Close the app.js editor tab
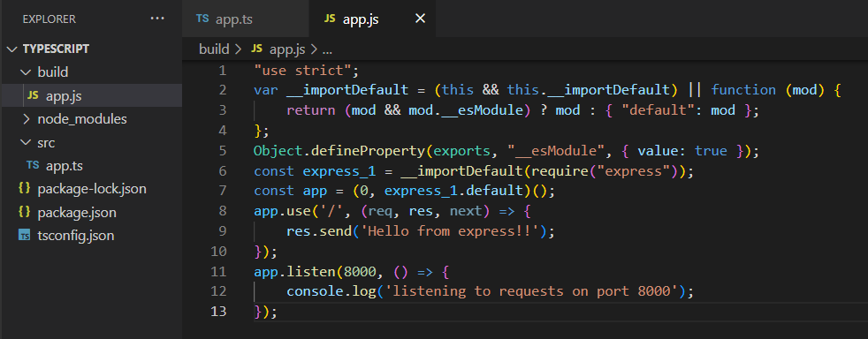 coord(420,19)
